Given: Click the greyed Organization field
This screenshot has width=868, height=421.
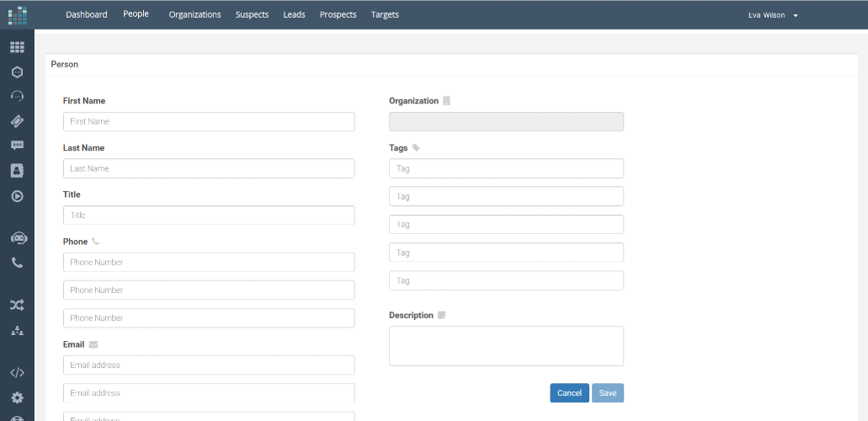Looking at the screenshot, I should point(506,121).
